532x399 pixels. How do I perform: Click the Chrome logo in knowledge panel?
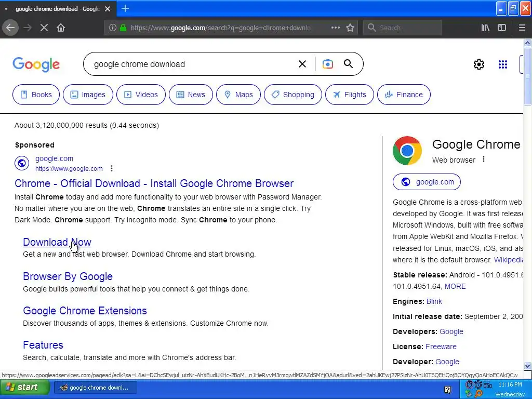click(407, 151)
